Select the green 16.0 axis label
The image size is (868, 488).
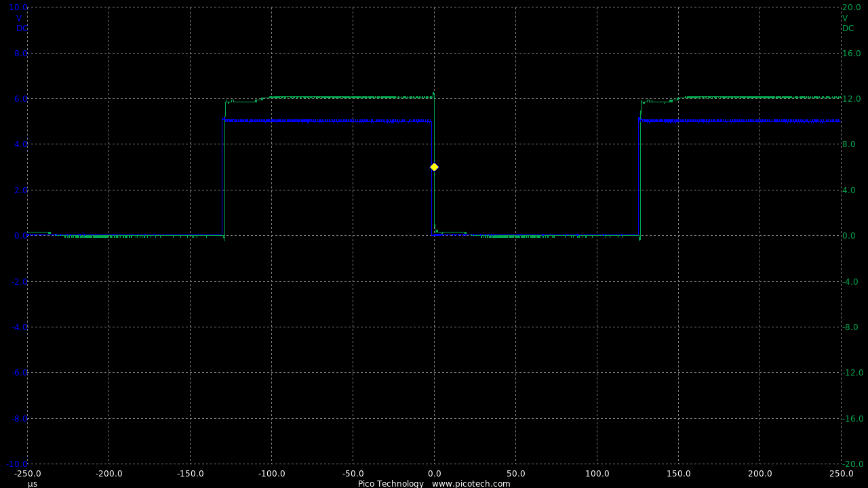[851, 53]
